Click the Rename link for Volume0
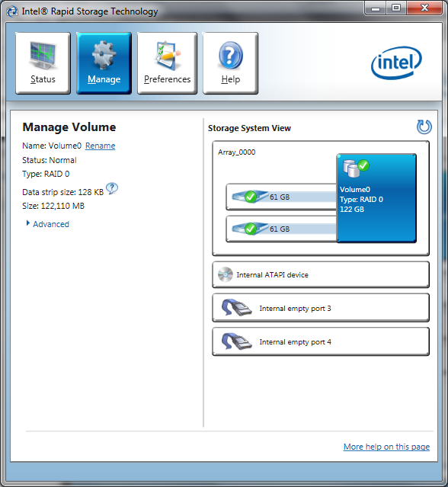 101,146
